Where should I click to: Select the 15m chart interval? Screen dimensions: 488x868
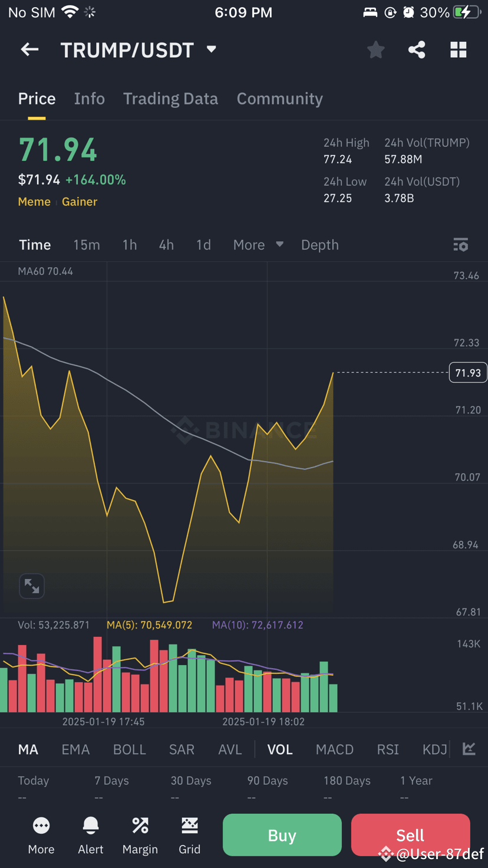click(x=87, y=245)
